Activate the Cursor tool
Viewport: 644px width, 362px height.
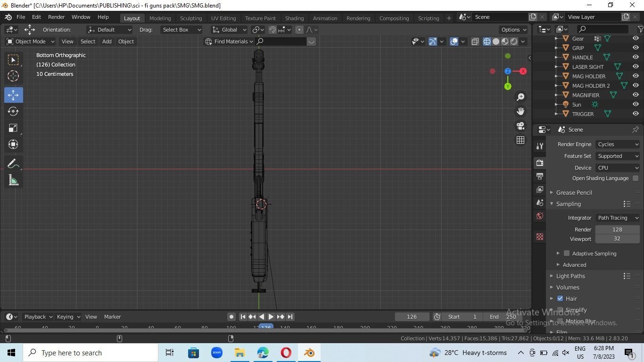[x=13, y=76]
